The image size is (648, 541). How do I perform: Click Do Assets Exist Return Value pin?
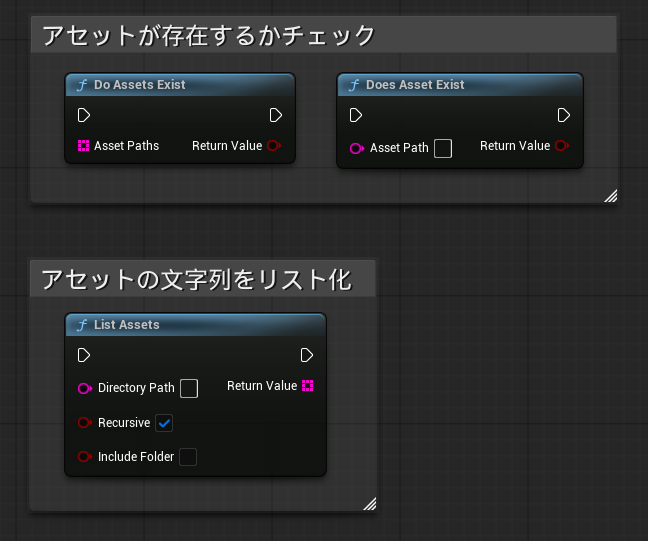274,146
